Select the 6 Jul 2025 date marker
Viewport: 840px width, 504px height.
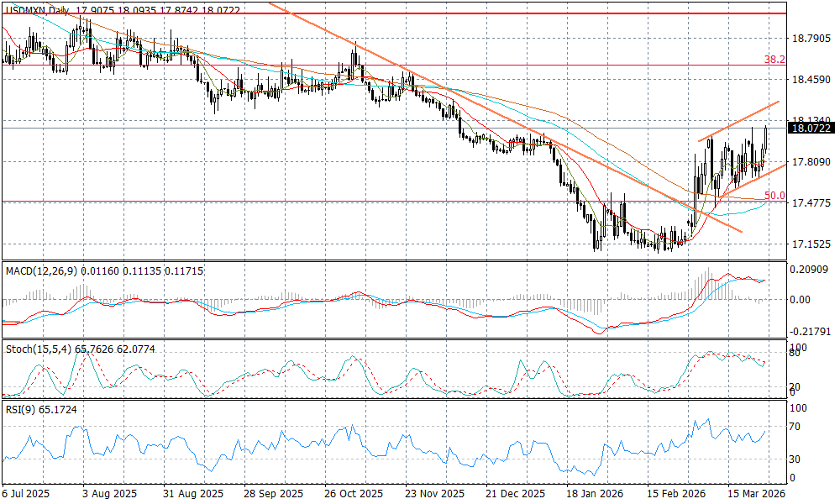point(27,495)
